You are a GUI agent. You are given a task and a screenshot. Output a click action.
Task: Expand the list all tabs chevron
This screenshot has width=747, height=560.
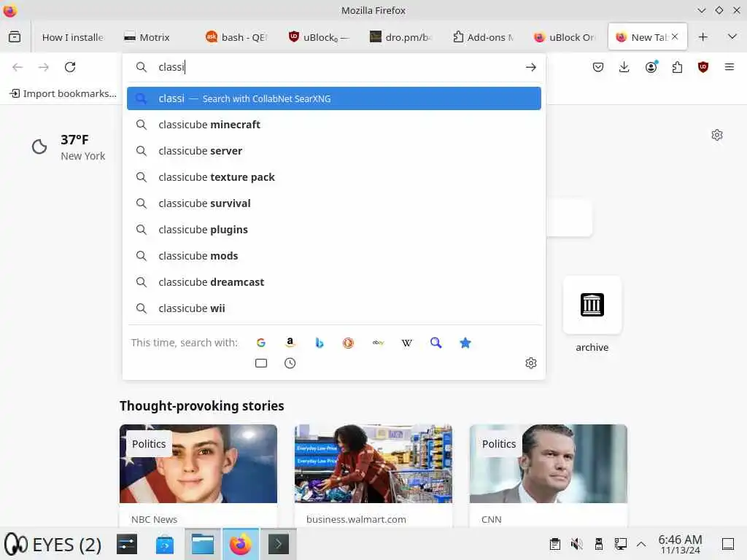pos(732,36)
